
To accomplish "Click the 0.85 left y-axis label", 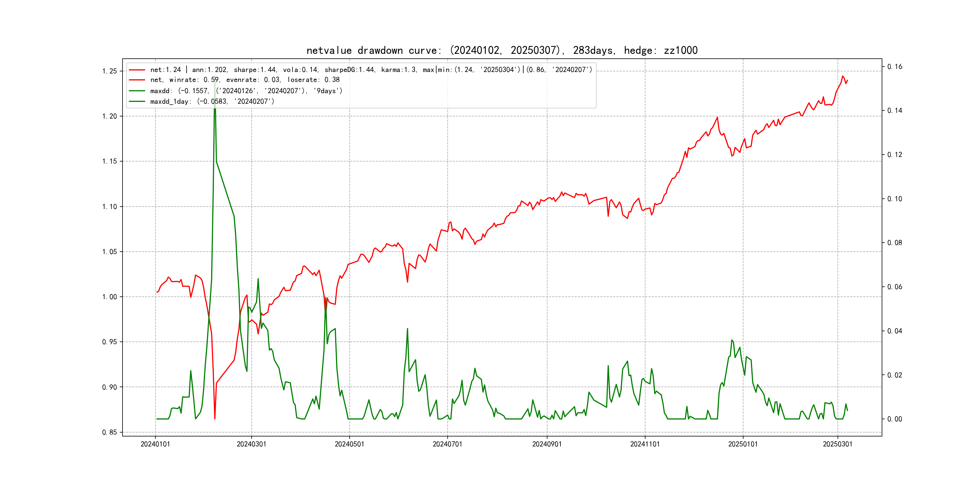I will click(x=109, y=433).
